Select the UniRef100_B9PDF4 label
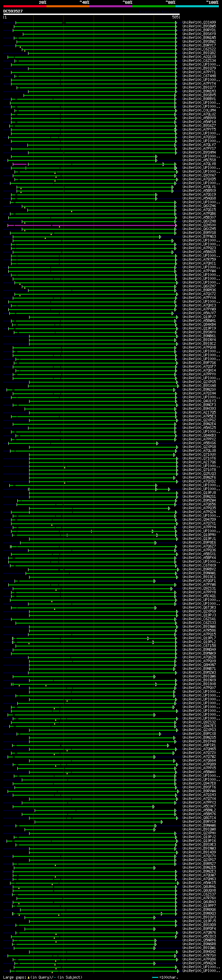Screen dimensions: 222x980 tap(199, 929)
